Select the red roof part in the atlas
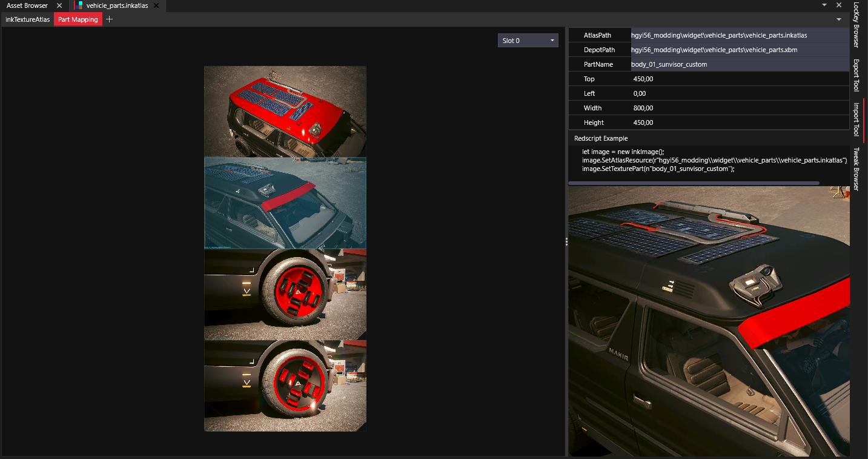Screen dimensions: 868x459 [x=285, y=112]
